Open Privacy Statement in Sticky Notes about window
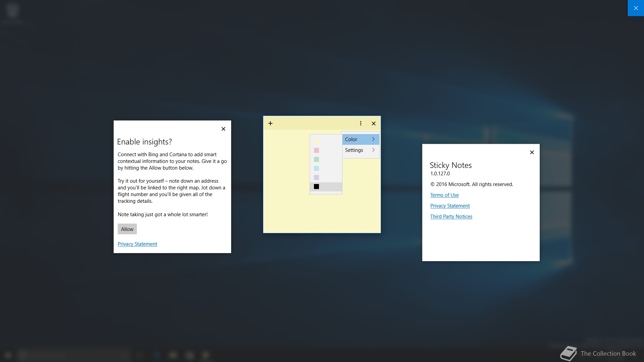644x362 pixels. (450, 206)
